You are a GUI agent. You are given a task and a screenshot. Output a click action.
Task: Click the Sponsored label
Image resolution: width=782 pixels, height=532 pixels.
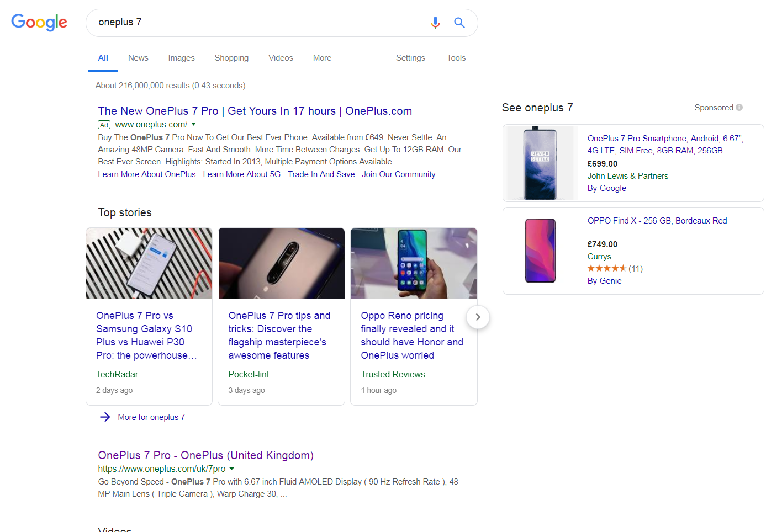tap(714, 108)
